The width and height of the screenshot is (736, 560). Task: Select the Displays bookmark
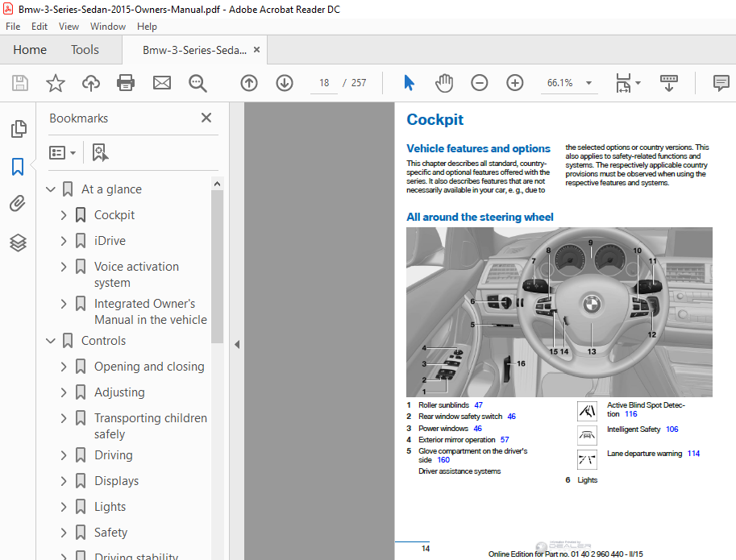coord(116,481)
